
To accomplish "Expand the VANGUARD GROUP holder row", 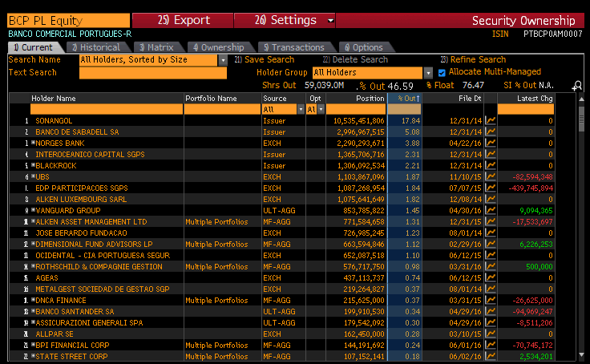I will [x=33, y=210].
